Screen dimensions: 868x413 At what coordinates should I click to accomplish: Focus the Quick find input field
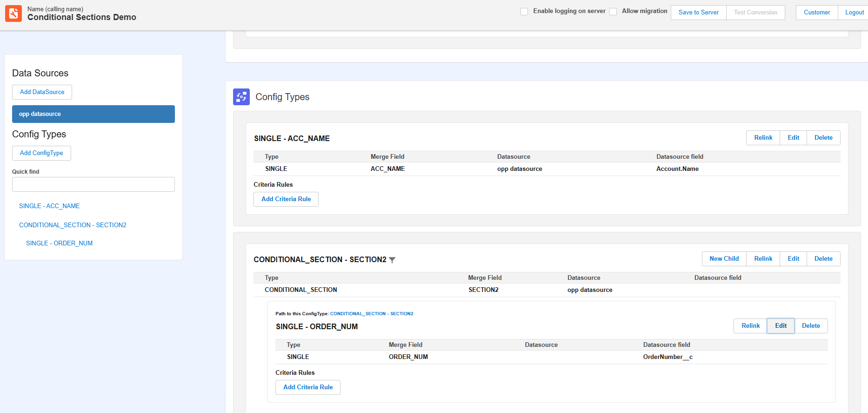pos(93,184)
